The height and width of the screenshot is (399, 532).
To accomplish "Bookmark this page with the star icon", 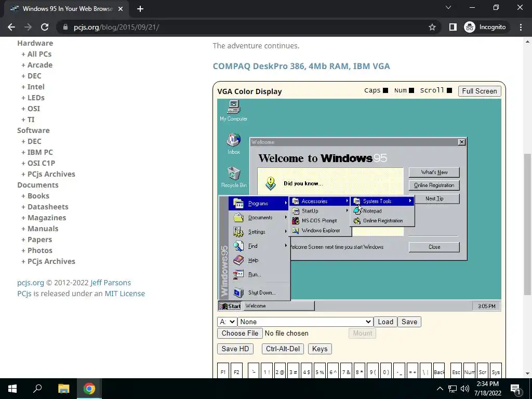I will (432, 27).
